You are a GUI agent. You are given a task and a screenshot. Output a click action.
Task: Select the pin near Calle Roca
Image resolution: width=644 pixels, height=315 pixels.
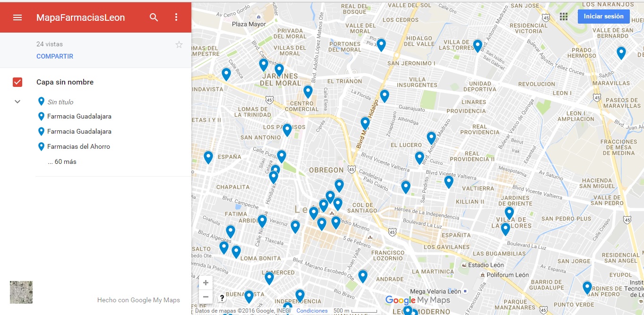click(226, 74)
